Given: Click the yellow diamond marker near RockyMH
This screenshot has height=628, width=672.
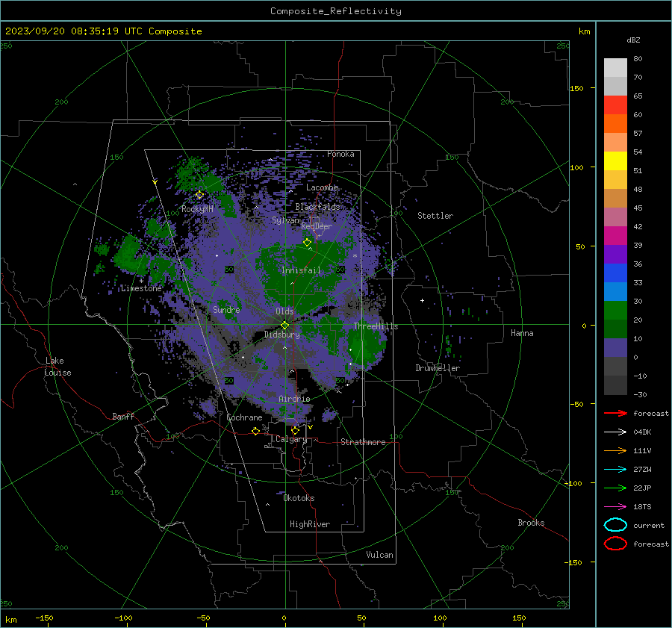Looking at the screenshot, I should 199,195.
